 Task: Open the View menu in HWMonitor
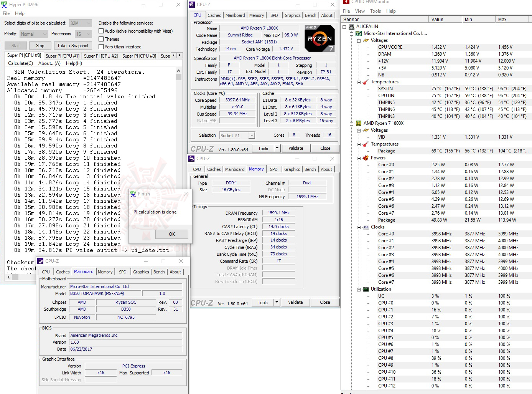point(360,11)
